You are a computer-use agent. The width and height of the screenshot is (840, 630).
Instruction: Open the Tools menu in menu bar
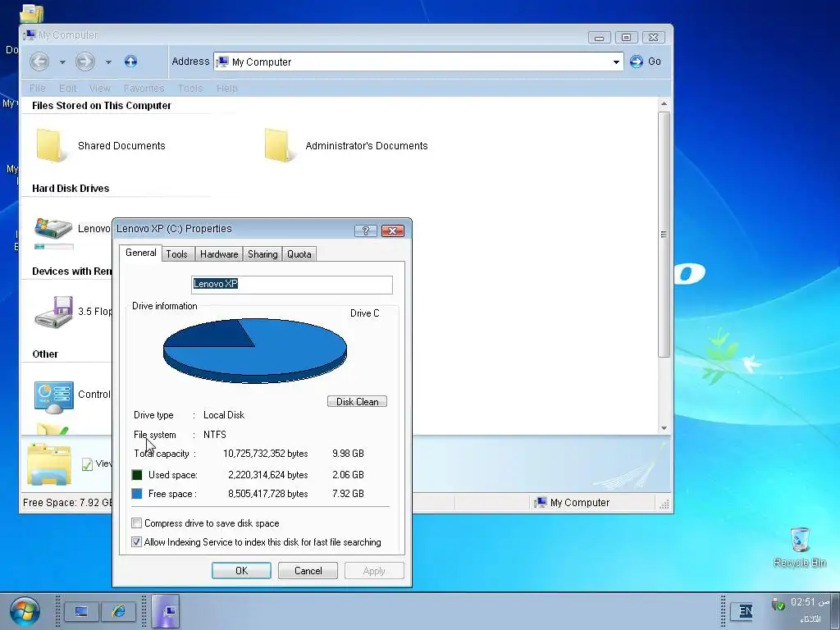click(190, 89)
